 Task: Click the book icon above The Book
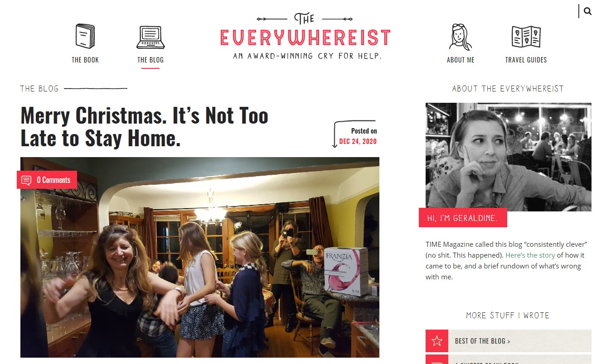[x=85, y=36]
